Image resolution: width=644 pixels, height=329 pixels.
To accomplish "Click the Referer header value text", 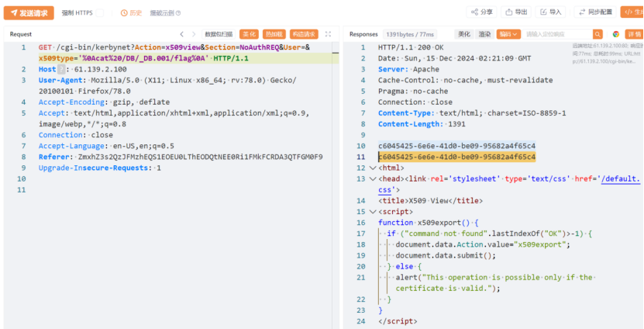I will 201,157.
